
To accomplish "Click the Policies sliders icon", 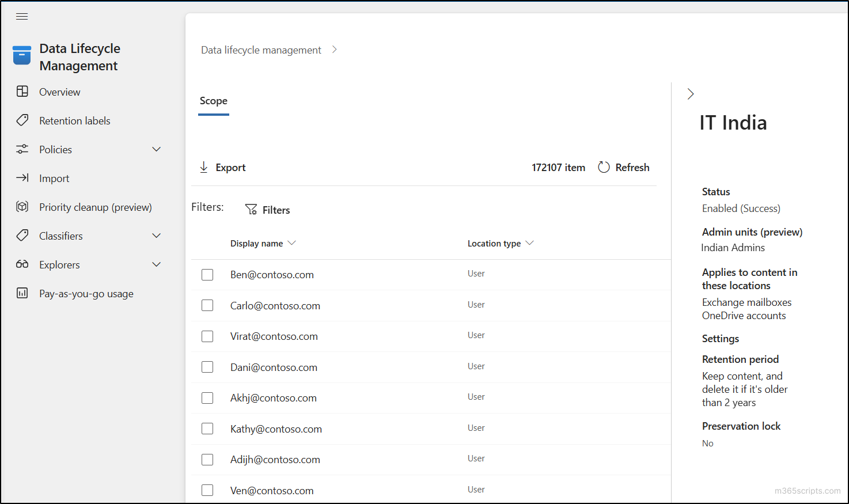I will [x=22, y=149].
